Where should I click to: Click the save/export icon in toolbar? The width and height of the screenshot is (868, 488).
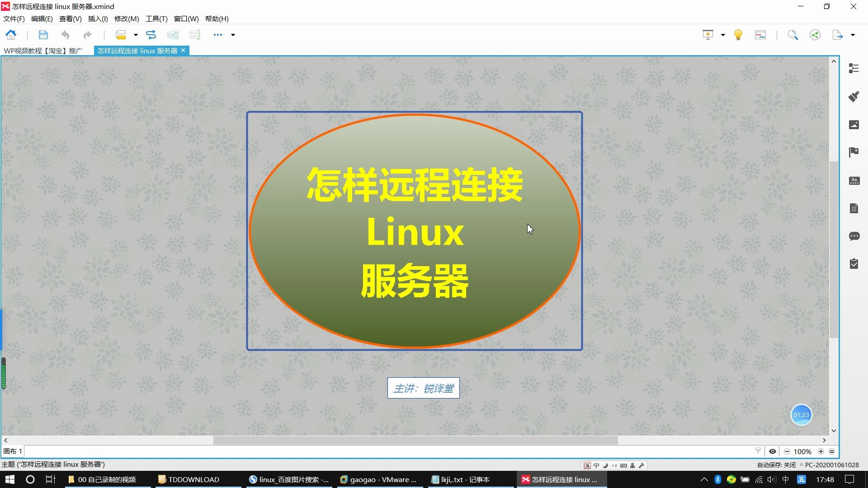[x=42, y=34]
